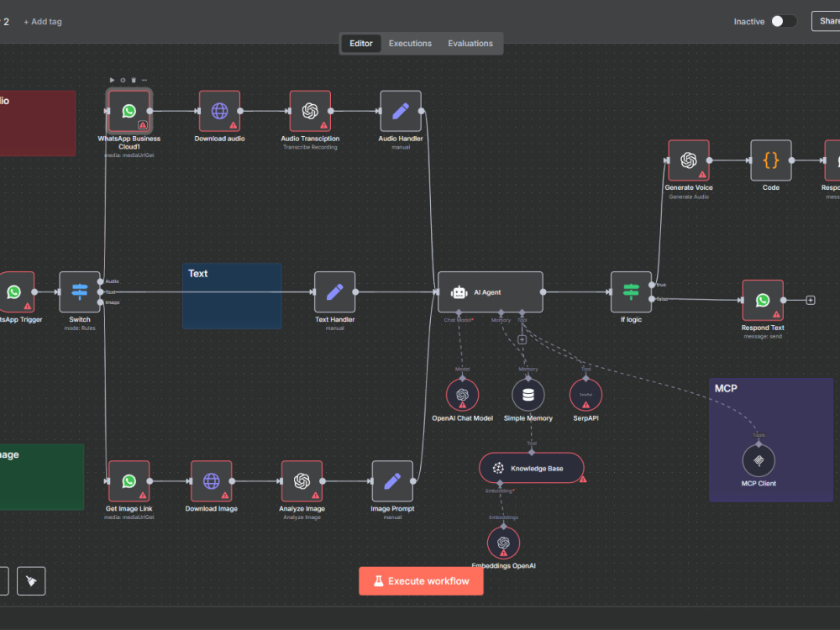This screenshot has height=630, width=840.
Task: Open the Switch node
Action: (80, 292)
